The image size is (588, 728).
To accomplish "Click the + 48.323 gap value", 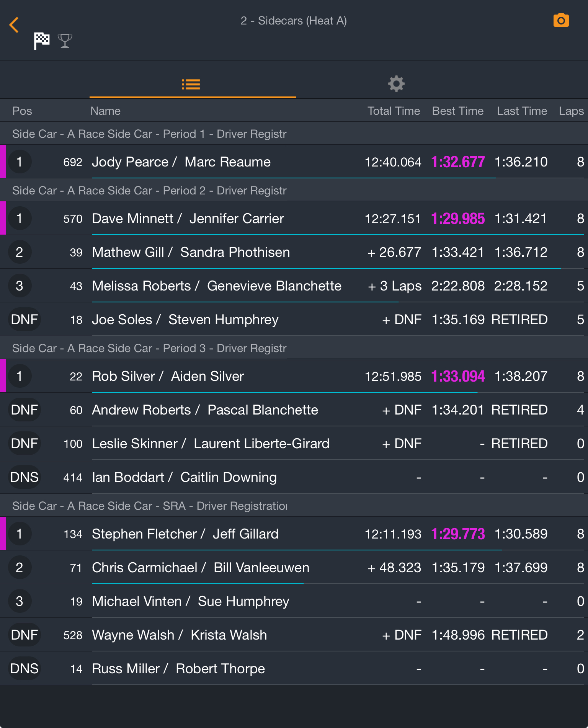I will (x=394, y=568).
